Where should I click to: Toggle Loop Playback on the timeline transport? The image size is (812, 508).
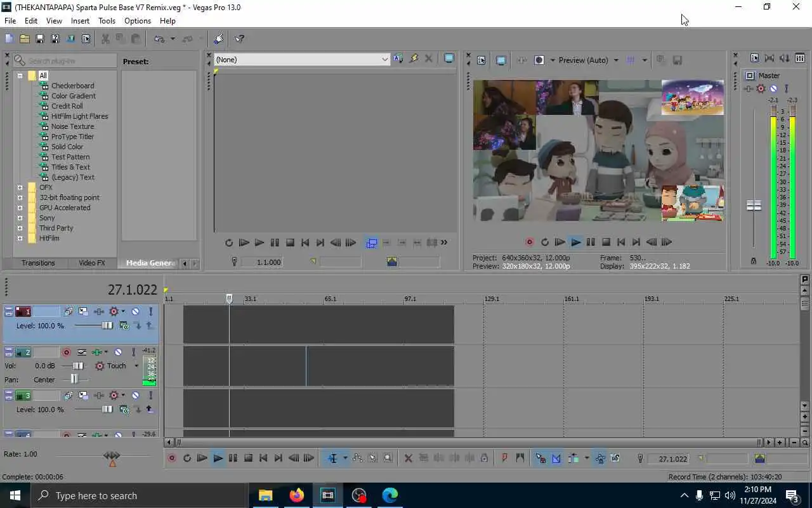pyautogui.click(x=187, y=458)
